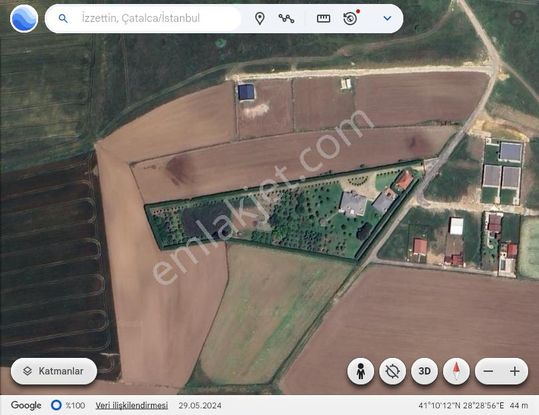Screen dimensions: 539x415
Task: Open the account profile avatar
Action: 517,18
